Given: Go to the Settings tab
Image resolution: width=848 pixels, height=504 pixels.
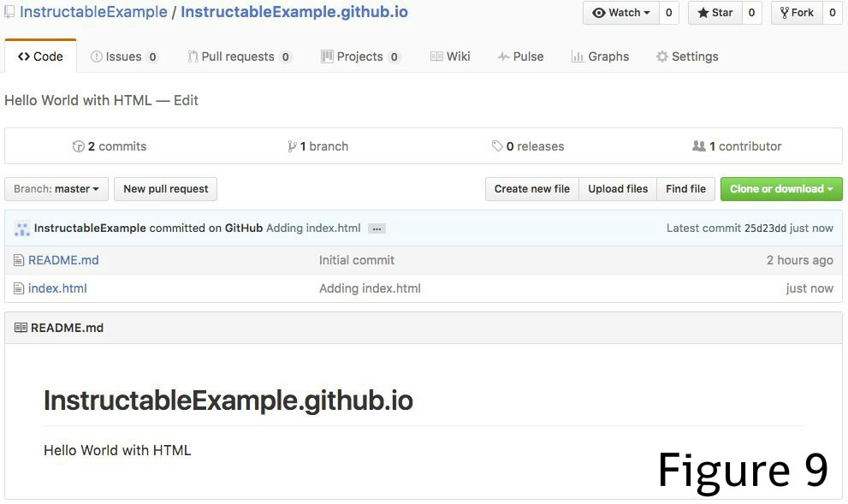Looking at the screenshot, I should (x=686, y=56).
